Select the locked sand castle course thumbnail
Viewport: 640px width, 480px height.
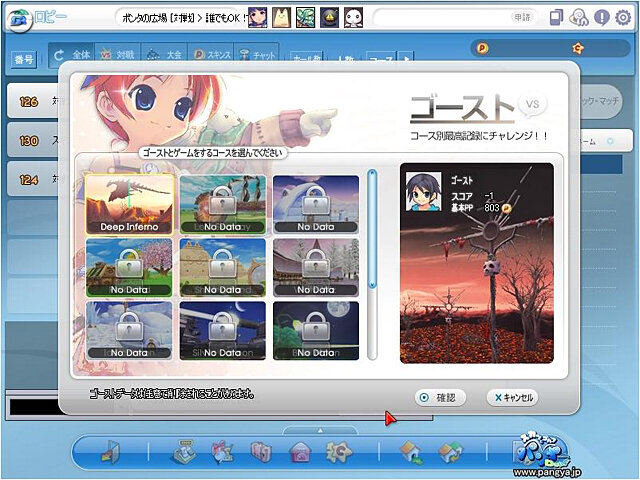[222, 267]
